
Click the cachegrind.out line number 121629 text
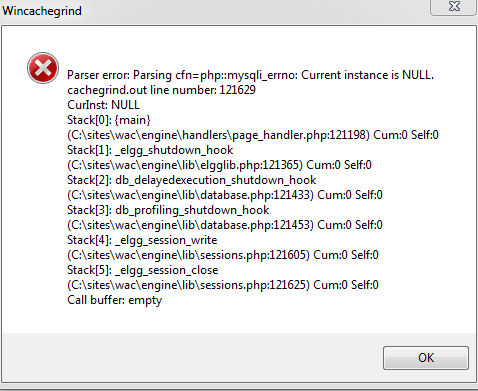(x=161, y=90)
